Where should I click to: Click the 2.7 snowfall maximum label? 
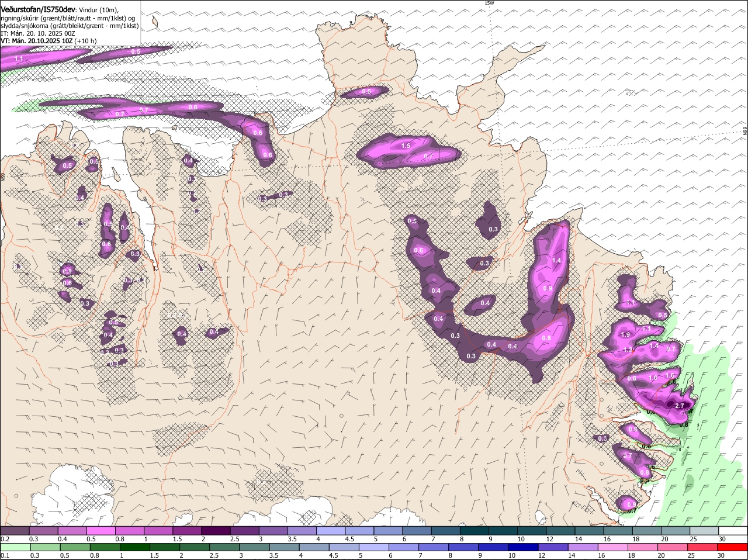point(679,406)
